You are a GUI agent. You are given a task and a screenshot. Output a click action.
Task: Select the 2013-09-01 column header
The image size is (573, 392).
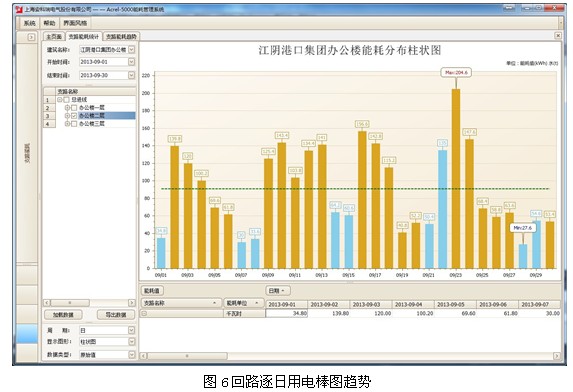pyautogui.click(x=286, y=304)
